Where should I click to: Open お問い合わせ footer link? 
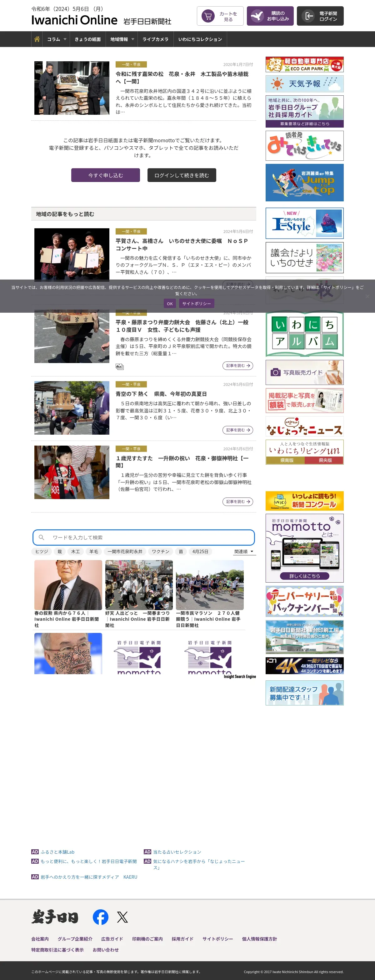tap(105, 950)
